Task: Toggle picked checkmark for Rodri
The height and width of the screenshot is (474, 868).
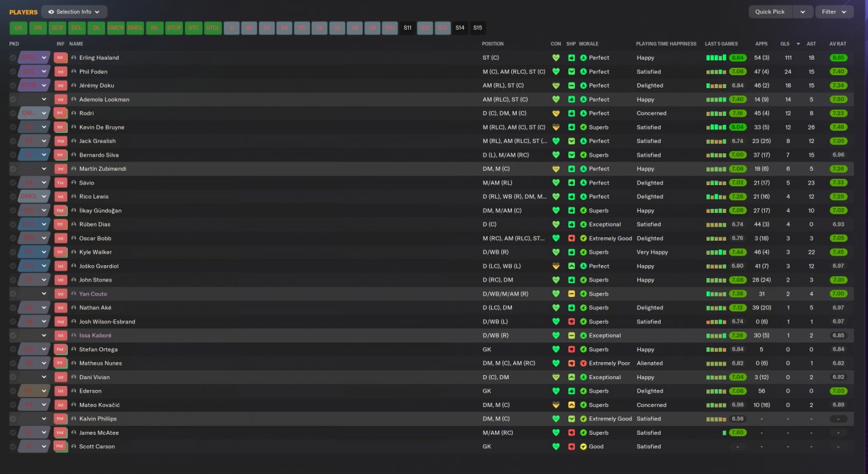Action: 13,113
